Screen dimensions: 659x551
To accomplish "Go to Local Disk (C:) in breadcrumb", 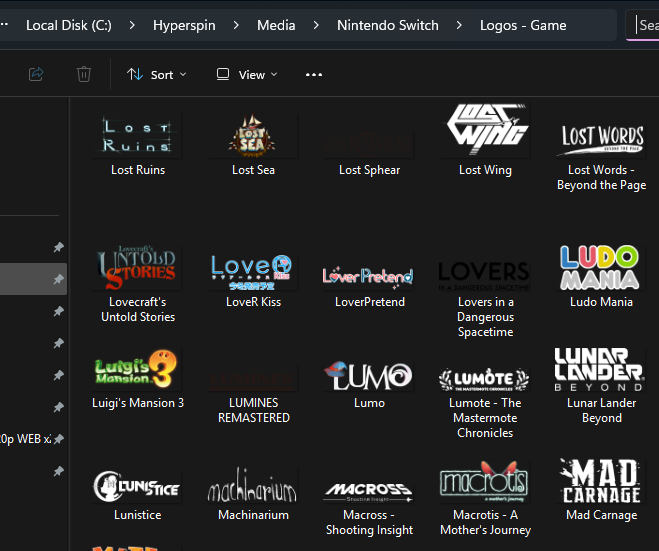I will [x=69, y=26].
